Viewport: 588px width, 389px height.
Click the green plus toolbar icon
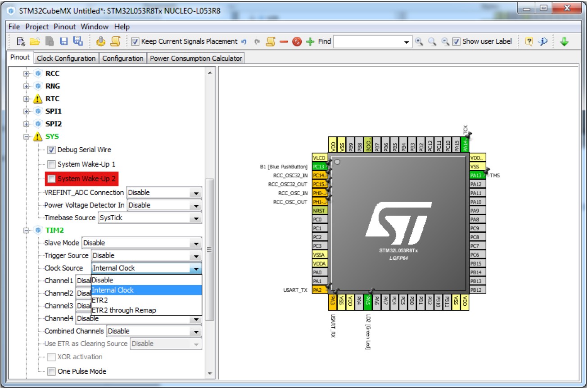pos(310,42)
